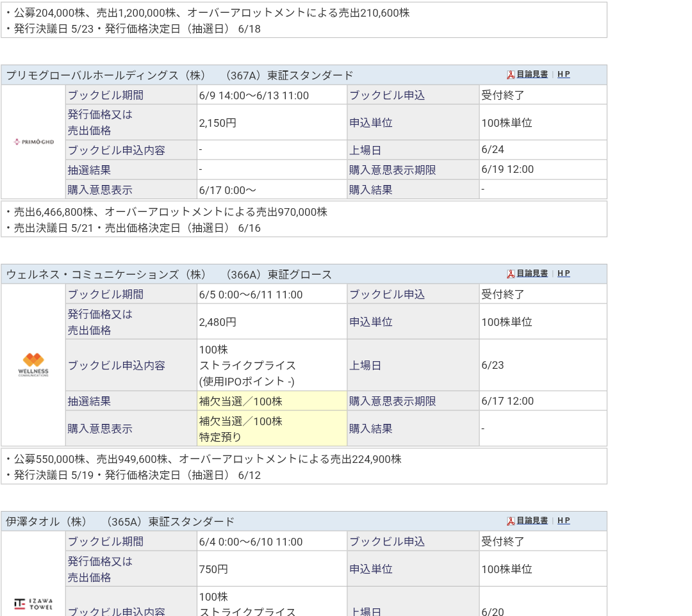Open the 目論見書 text link for プリモグローバルホールディングス
692x616 pixels.
point(532,74)
